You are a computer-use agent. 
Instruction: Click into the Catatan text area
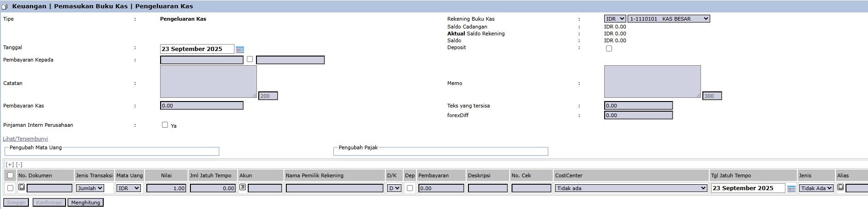(x=208, y=81)
